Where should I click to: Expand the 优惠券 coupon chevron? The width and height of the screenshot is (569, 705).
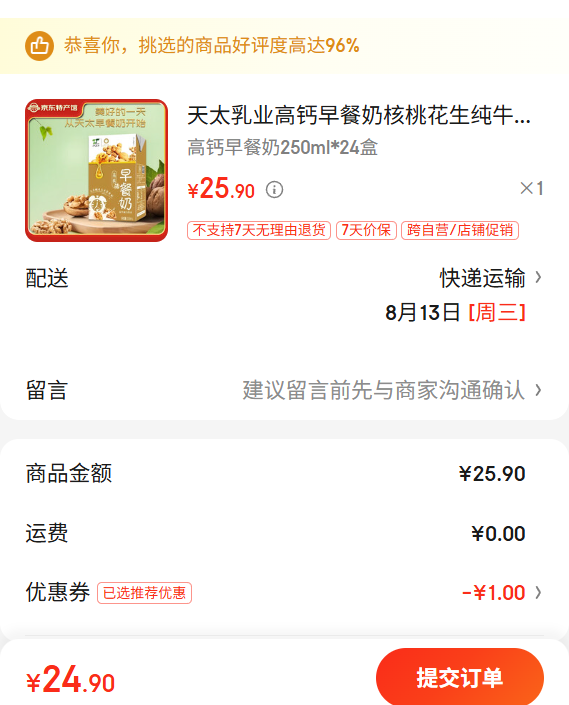tap(538, 593)
